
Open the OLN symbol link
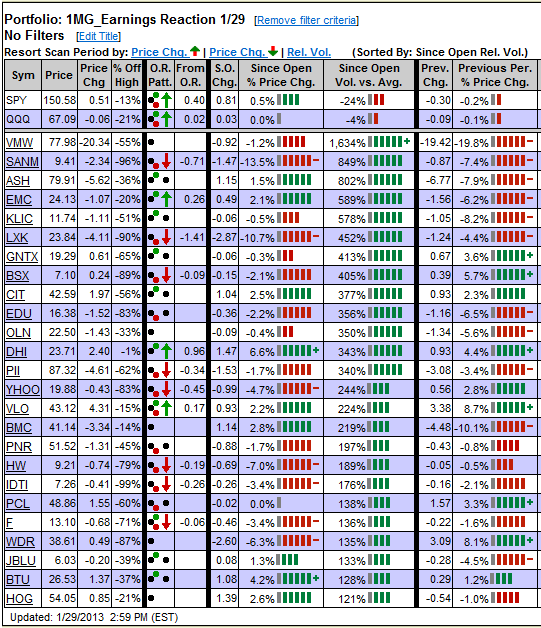pos(18,333)
